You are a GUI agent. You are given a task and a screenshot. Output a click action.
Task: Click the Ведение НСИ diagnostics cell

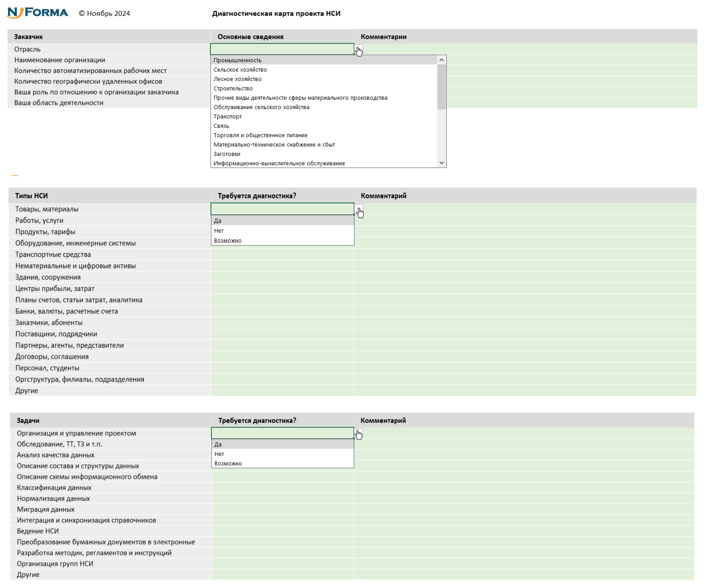coord(283,531)
